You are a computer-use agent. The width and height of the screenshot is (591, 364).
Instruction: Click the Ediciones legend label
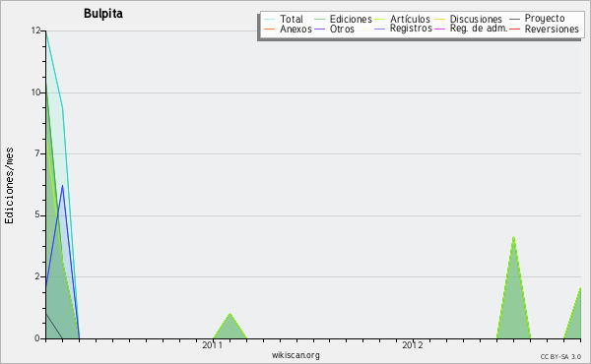[x=351, y=19]
